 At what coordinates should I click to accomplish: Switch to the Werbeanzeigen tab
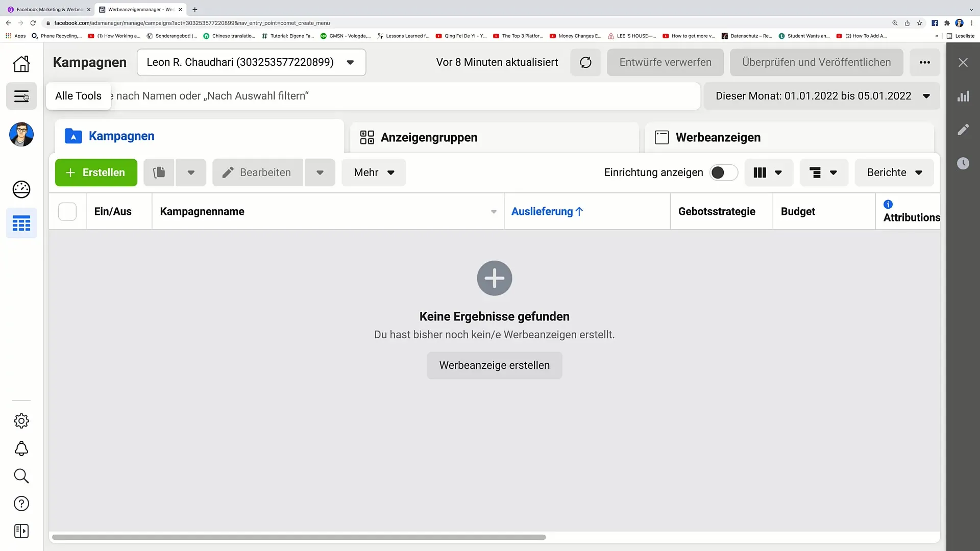click(789, 137)
